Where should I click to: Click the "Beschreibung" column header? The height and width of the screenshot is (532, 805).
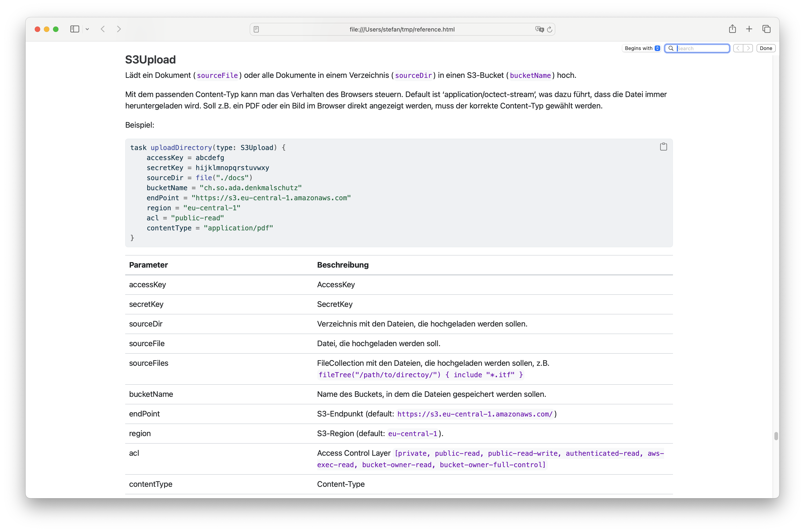pyautogui.click(x=343, y=265)
